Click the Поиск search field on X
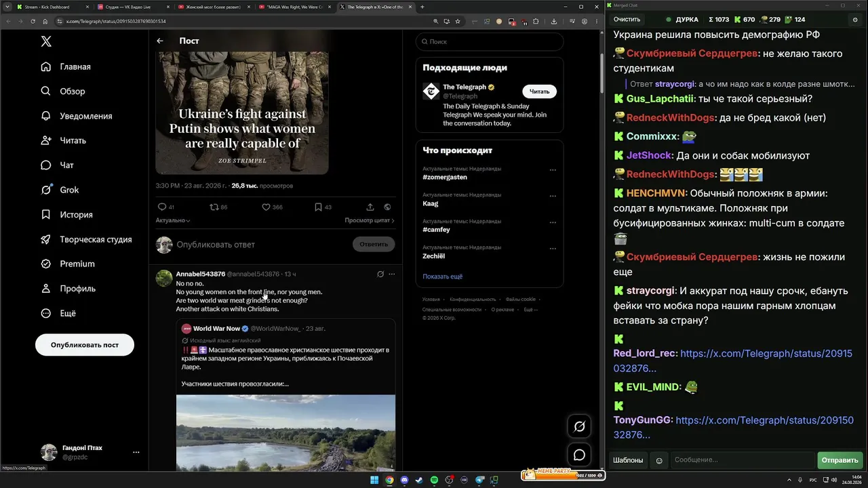This screenshot has height=488, width=868. point(490,41)
